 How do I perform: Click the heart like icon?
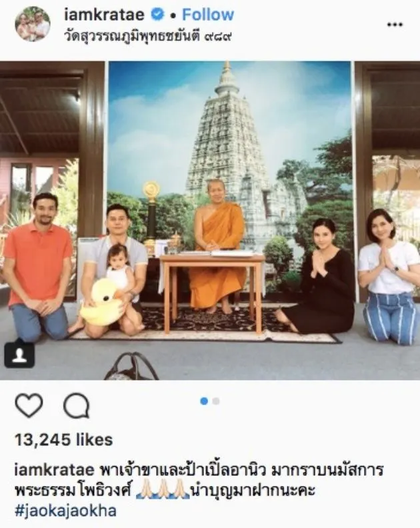pos(29,405)
